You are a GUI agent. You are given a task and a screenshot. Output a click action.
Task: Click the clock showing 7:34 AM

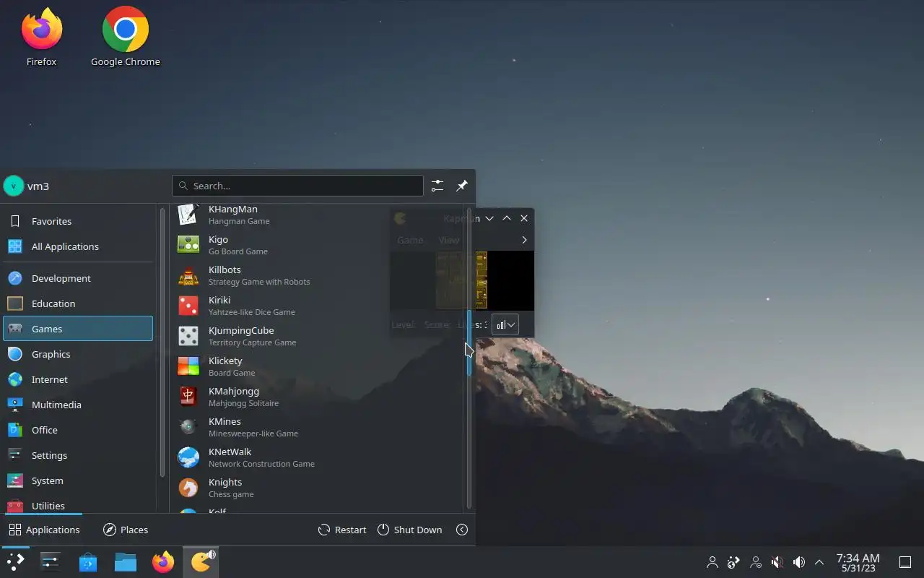[x=858, y=562]
